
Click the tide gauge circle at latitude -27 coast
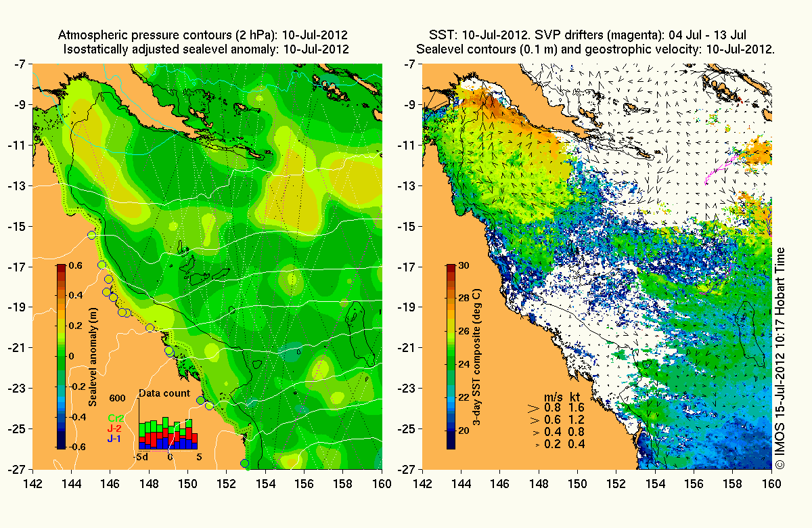[245, 464]
